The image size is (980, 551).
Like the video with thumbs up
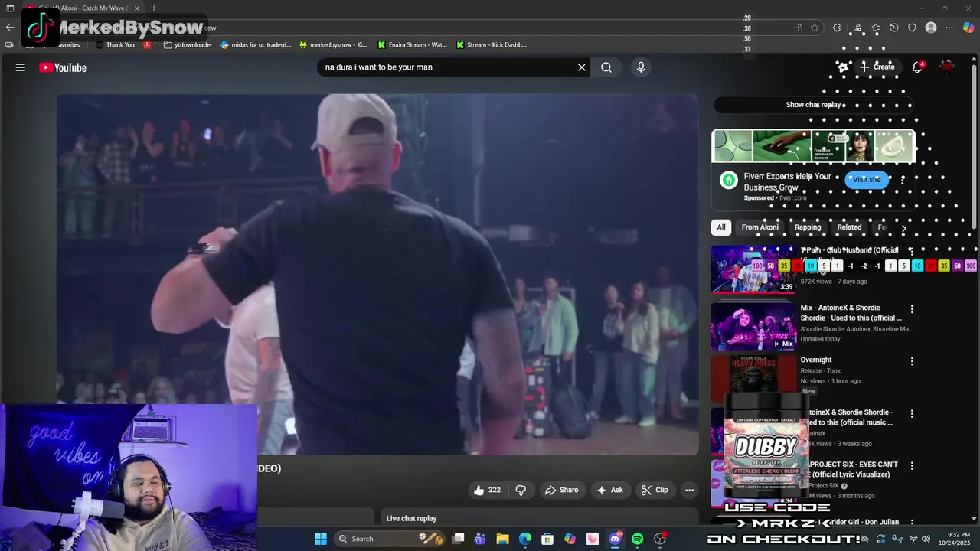[487, 490]
